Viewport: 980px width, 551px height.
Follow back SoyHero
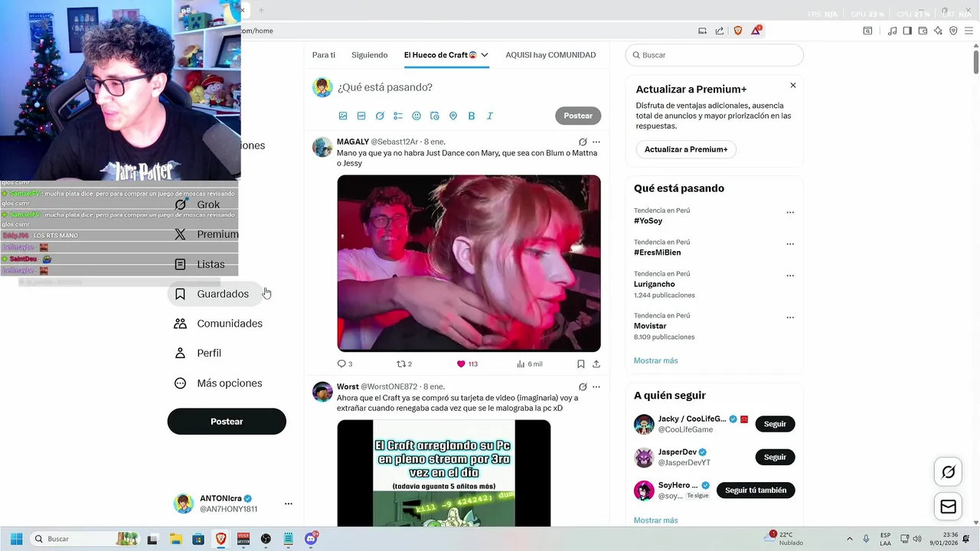(756, 490)
